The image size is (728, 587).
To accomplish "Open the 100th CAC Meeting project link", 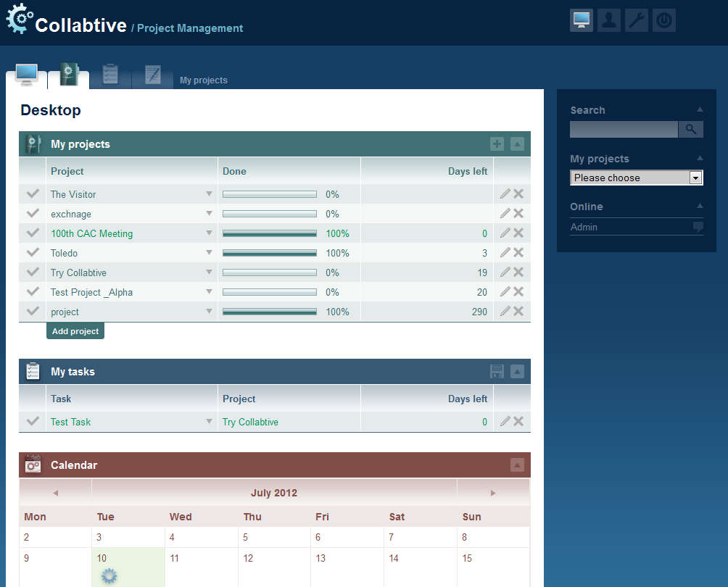I will point(91,233).
